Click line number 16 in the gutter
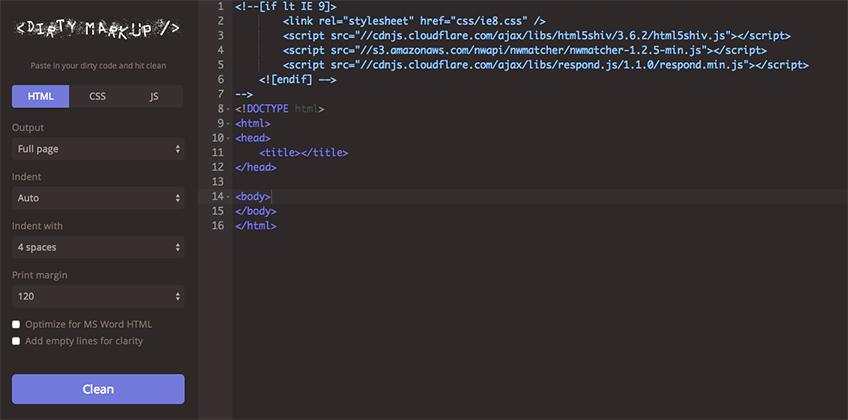The image size is (848, 420). click(x=217, y=225)
